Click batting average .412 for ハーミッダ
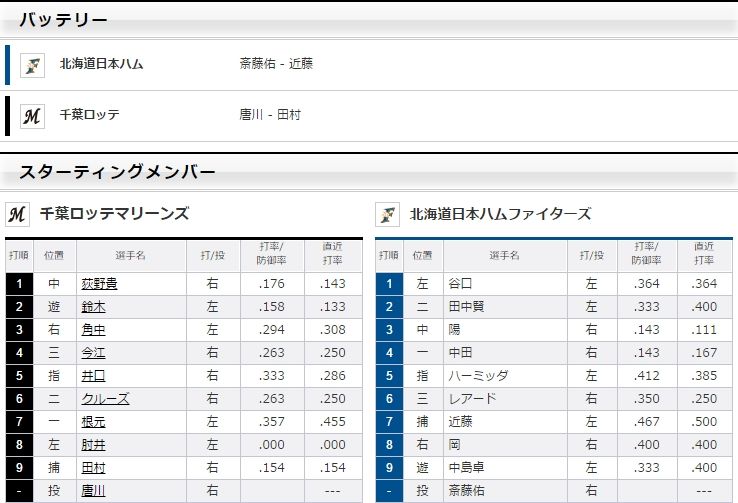 (647, 376)
